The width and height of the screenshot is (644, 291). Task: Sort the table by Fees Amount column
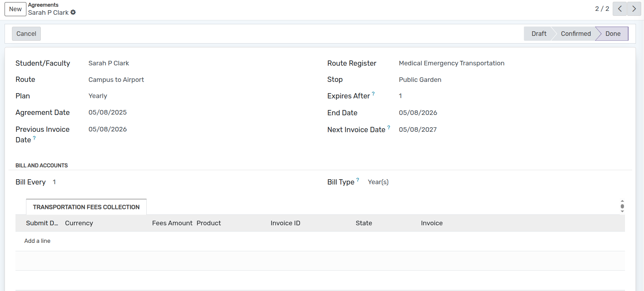point(172,223)
